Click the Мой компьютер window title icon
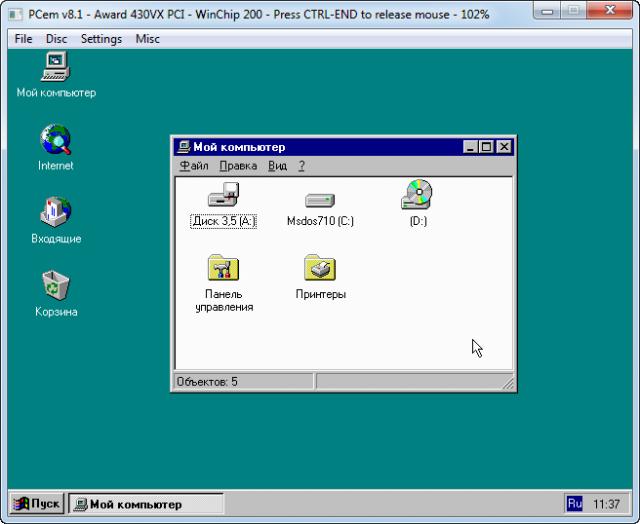 tap(184, 147)
